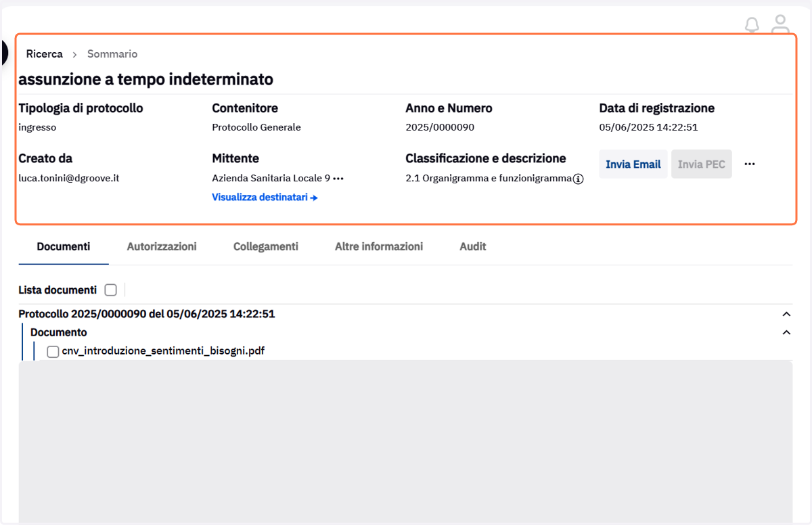Collapse the Documento section chevron
This screenshot has height=525, width=812.
pos(786,333)
